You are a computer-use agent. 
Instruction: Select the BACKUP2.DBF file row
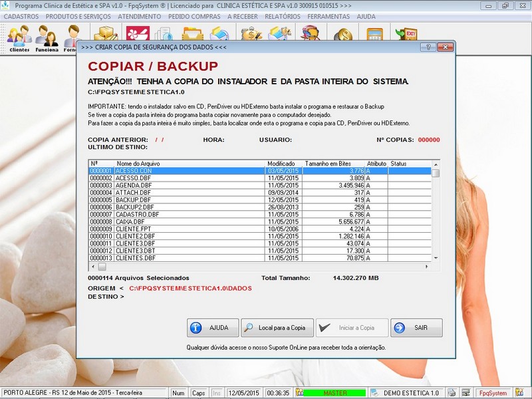pos(260,207)
